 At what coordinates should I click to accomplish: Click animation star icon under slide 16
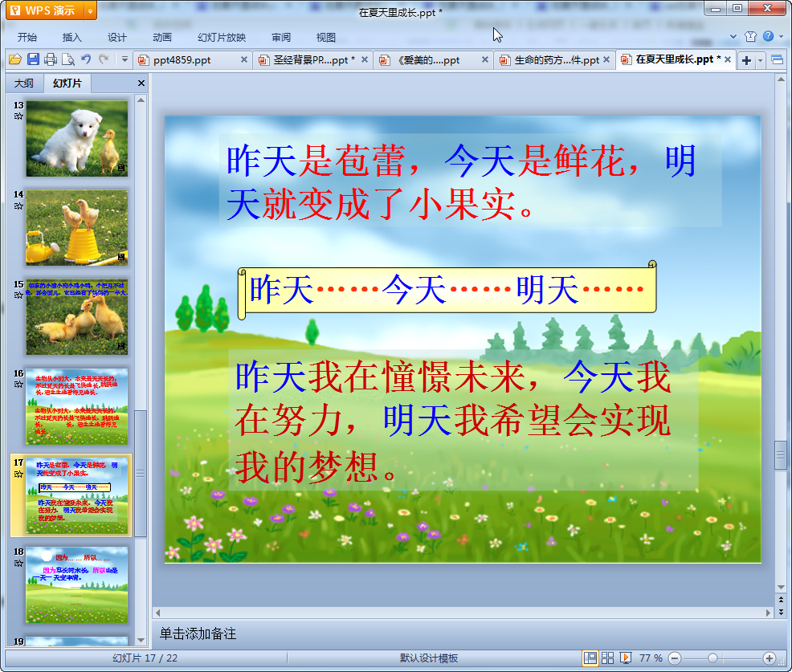tap(18, 385)
